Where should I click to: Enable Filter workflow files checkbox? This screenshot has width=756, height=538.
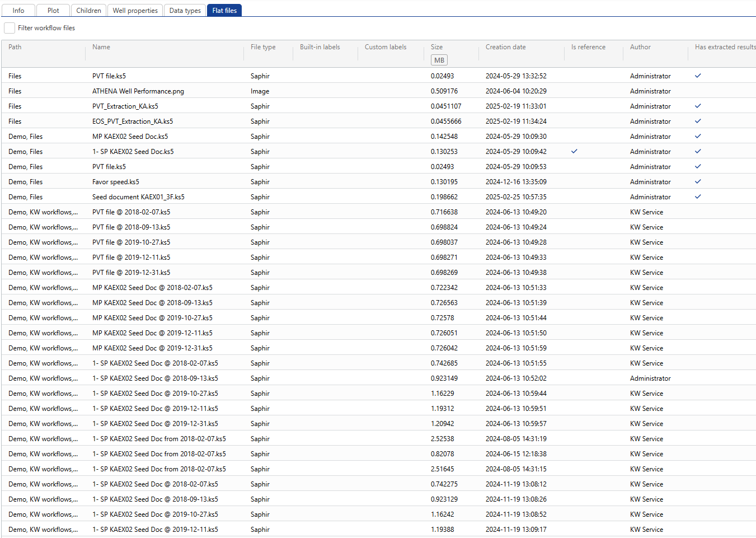click(10, 28)
